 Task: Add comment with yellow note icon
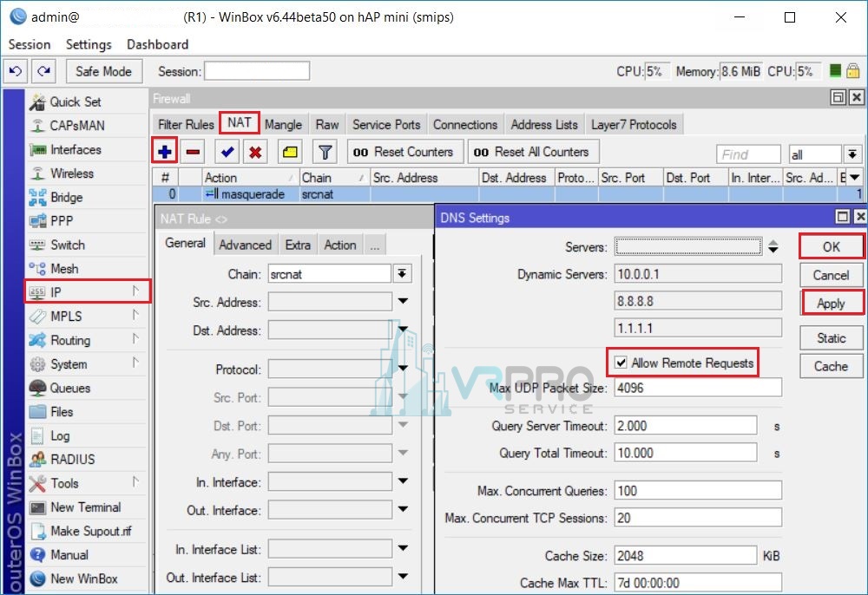tap(290, 152)
